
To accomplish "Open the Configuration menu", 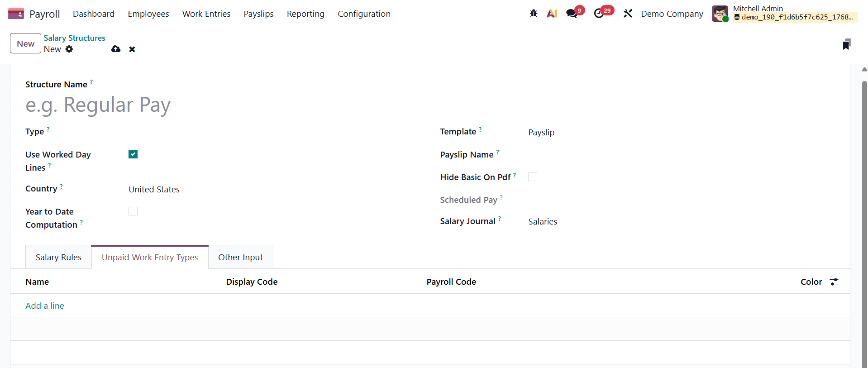I will (x=364, y=14).
